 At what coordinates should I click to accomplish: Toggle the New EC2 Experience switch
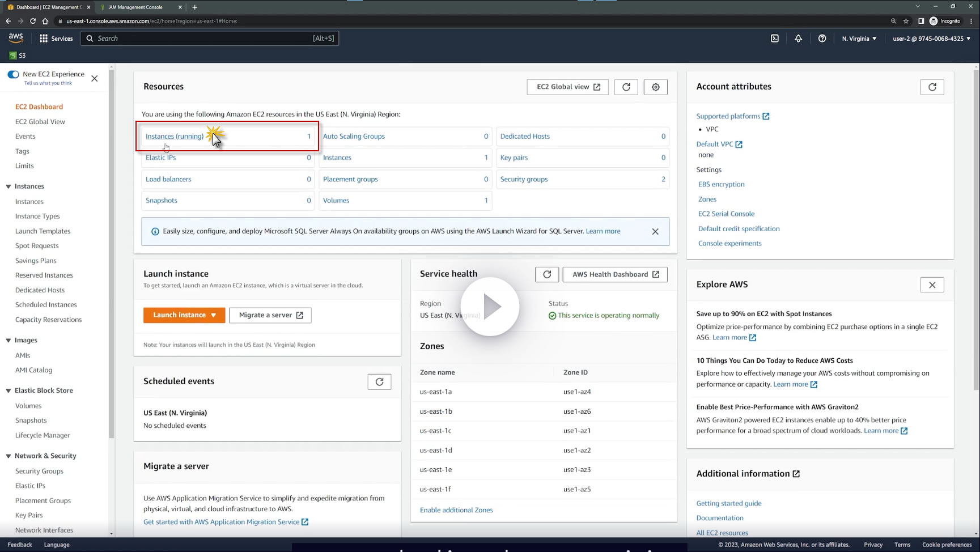[x=14, y=74]
